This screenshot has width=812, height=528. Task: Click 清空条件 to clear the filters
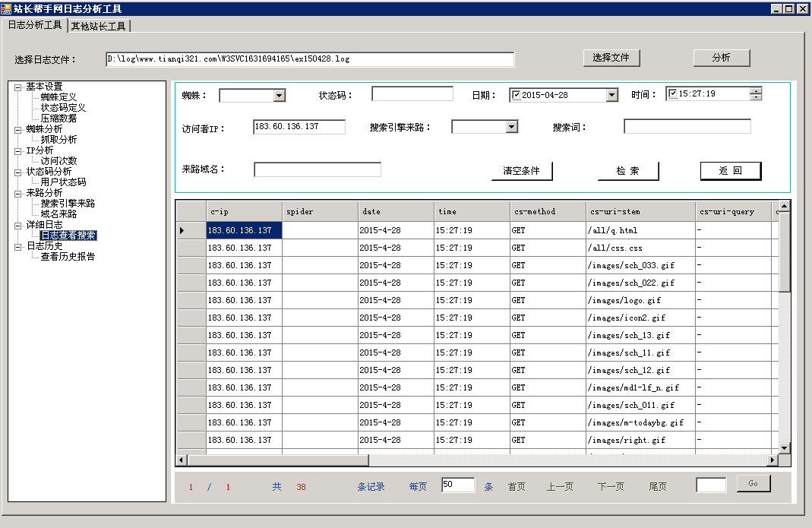click(x=521, y=171)
